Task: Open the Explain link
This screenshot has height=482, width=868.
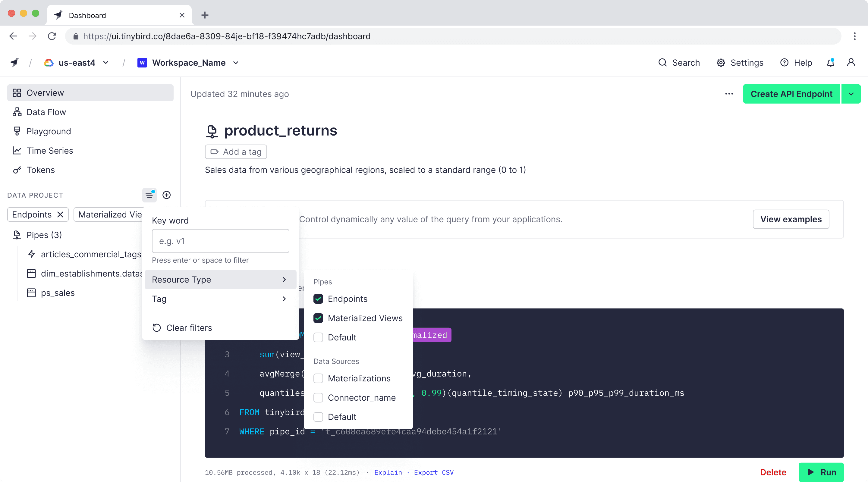Action: [388, 472]
